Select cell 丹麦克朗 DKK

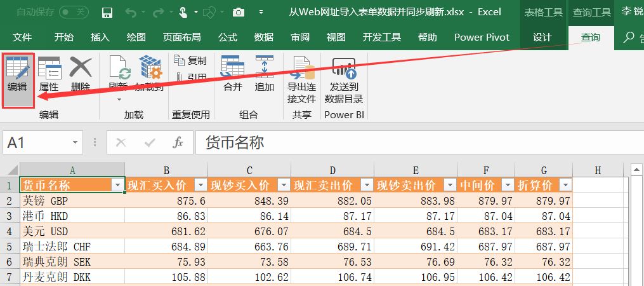tap(72, 277)
